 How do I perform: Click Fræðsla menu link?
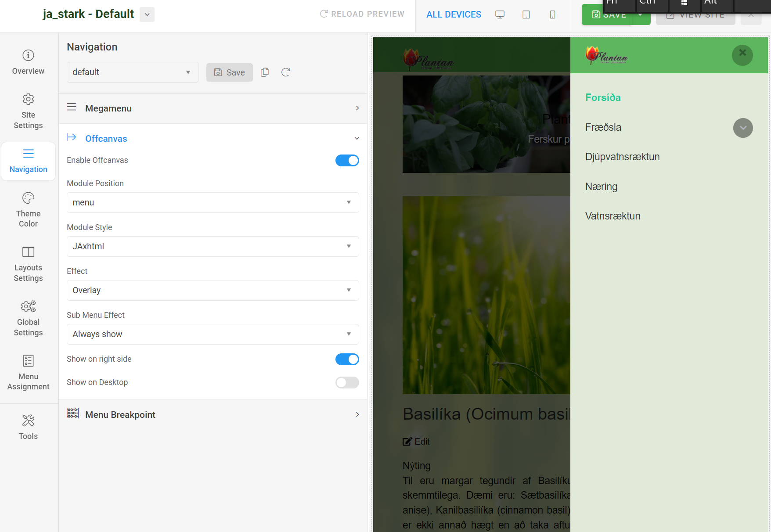603,127
